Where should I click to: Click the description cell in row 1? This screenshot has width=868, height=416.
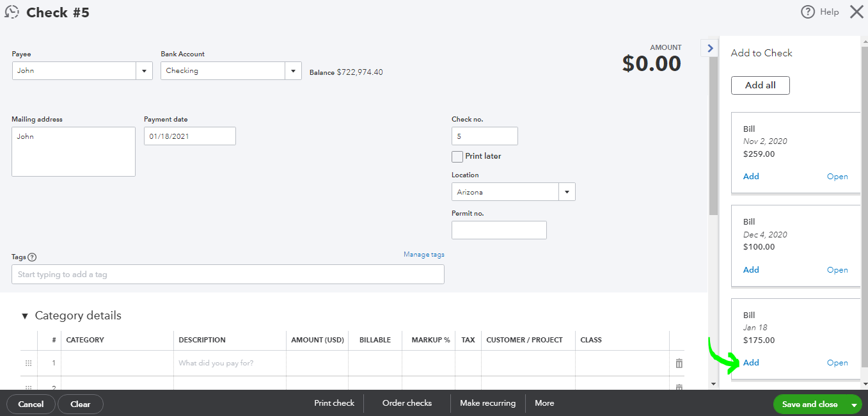tap(230, 364)
